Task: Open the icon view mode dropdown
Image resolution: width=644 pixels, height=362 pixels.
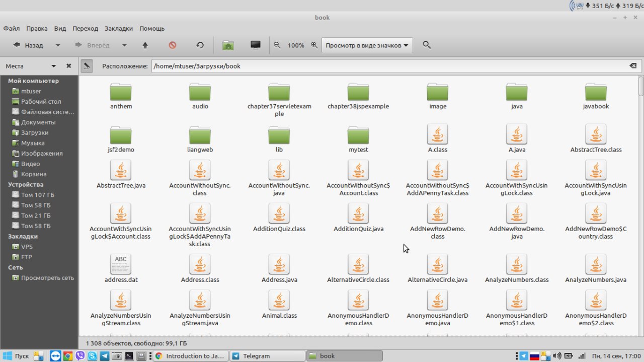Action: pyautogui.click(x=367, y=45)
